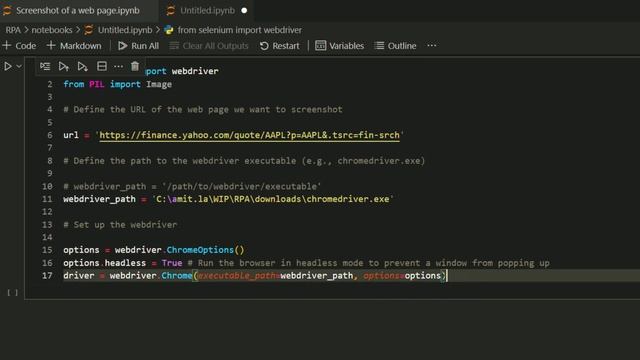Open notebook toolbar more actions menu
The height and width of the screenshot is (360, 640).
(x=431, y=46)
